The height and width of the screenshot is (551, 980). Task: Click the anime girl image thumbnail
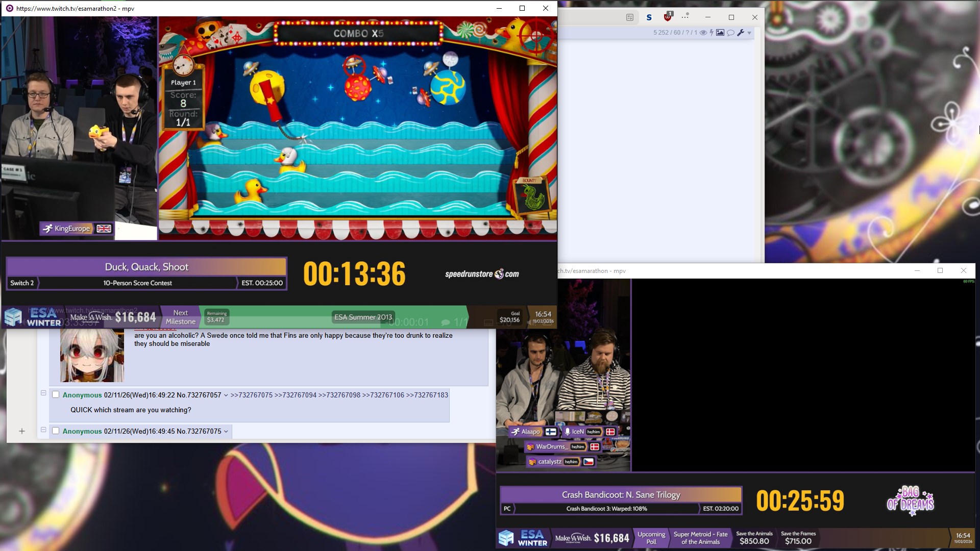point(92,355)
